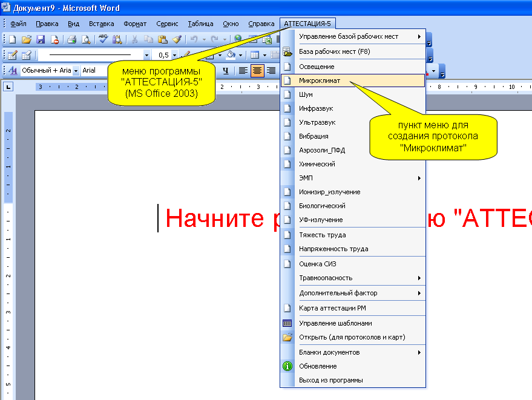
Task: Open the Справка menu
Action: tap(261, 24)
